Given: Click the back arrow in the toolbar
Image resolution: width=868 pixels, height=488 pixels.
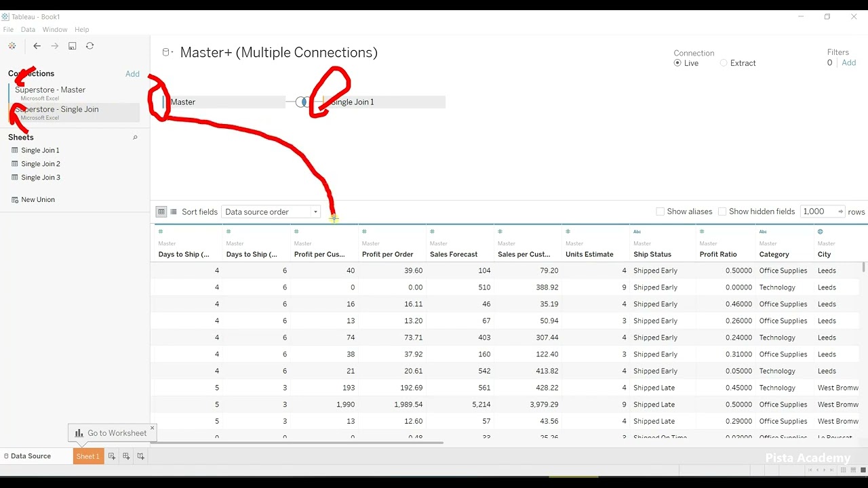Looking at the screenshot, I should pos(37,46).
